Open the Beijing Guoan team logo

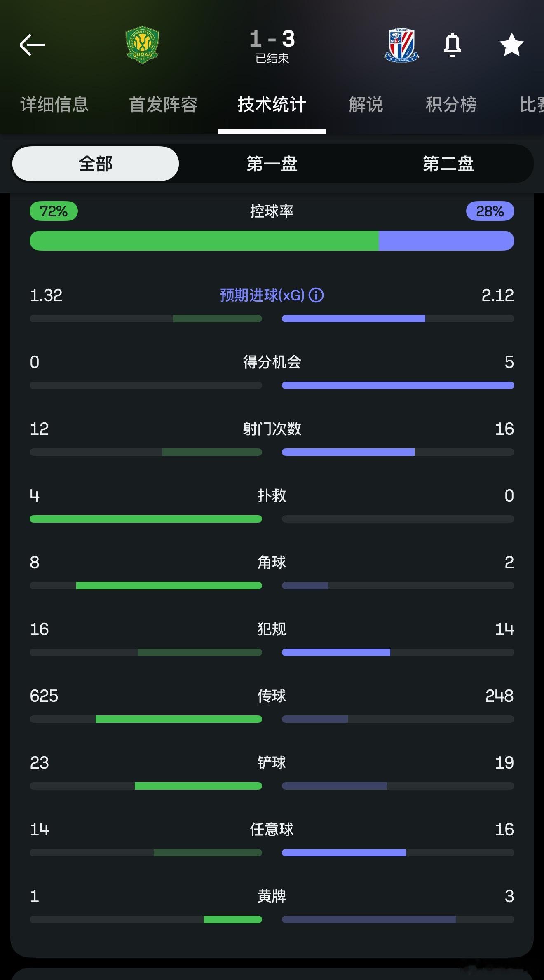click(142, 45)
